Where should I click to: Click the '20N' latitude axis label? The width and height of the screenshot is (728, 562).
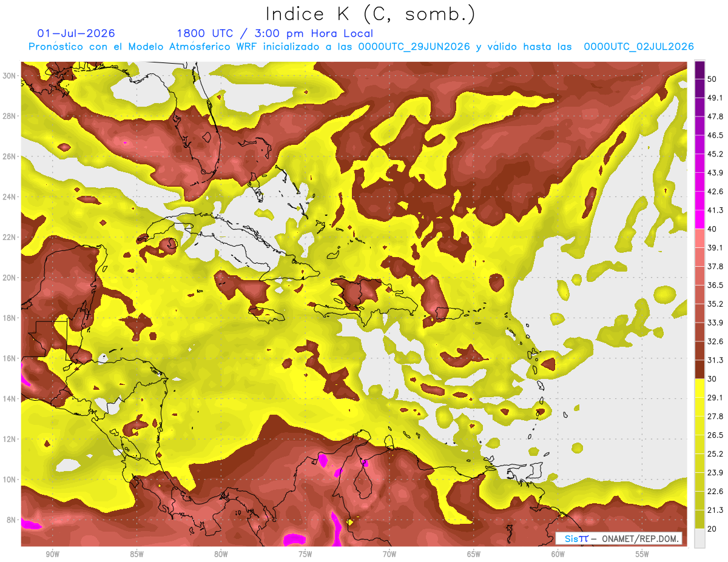(8, 278)
